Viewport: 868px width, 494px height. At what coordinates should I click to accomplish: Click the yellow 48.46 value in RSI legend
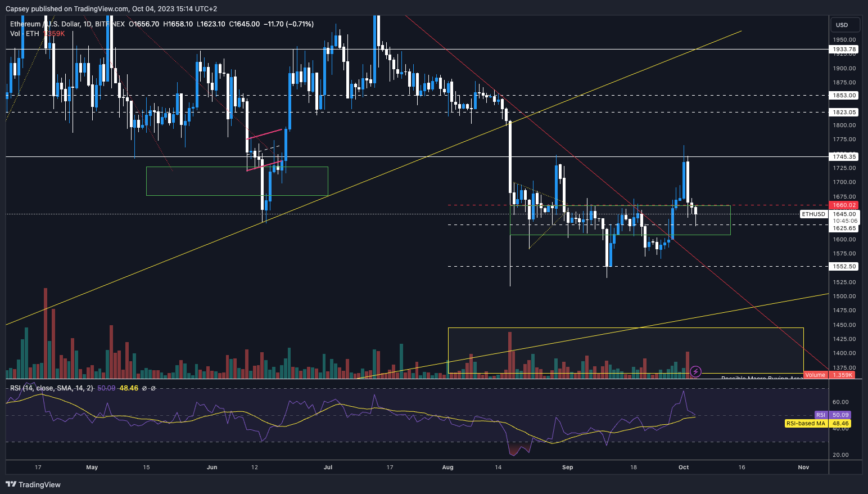pyautogui.click(x=129, y=388)
